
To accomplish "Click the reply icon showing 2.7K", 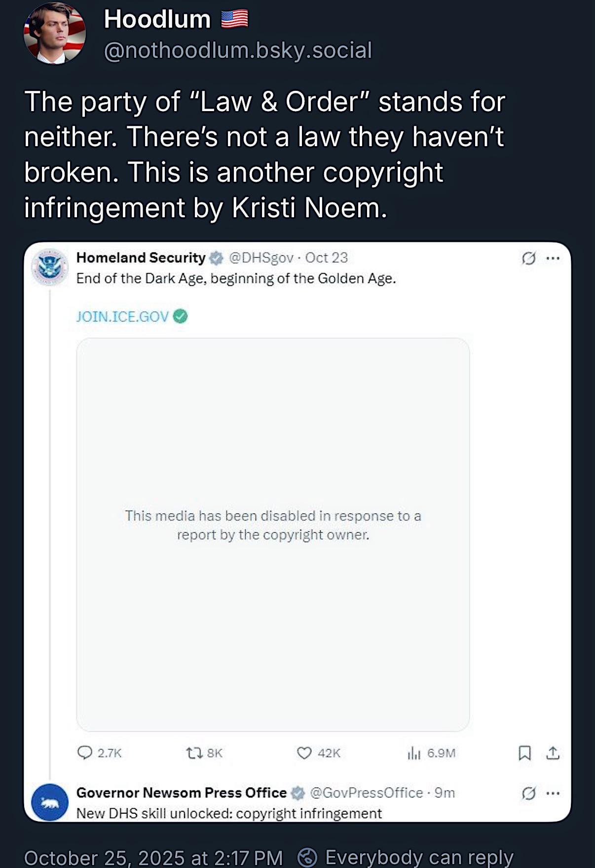I will tap(85, 752).
